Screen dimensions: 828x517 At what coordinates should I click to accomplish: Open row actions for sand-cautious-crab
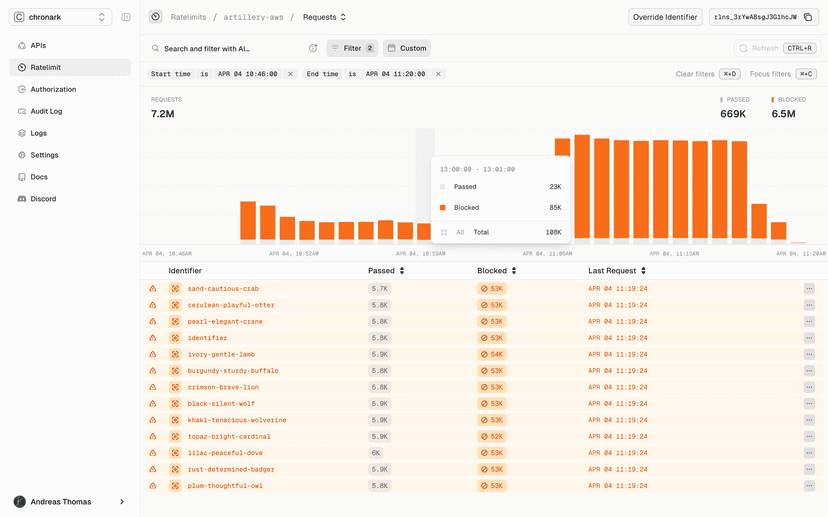[809, 289]
